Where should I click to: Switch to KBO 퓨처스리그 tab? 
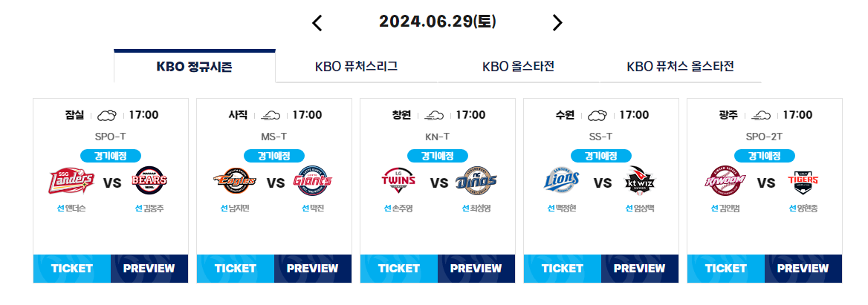click(x=356, y=67)
